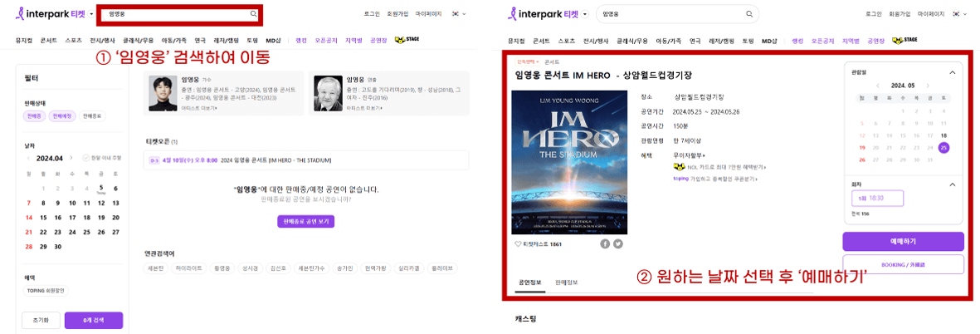Toggle 판매종료 sale status filter
Viewport: 980px width, 334px height.
pos(92,115)
